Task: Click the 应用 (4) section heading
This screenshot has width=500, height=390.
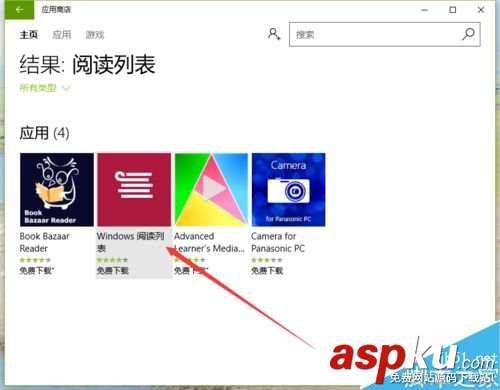Action: (x=44, y=133)
